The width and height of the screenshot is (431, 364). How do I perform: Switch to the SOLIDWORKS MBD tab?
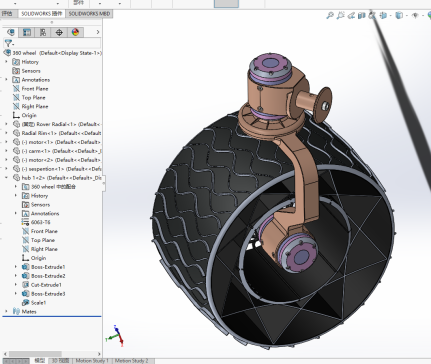89,14
